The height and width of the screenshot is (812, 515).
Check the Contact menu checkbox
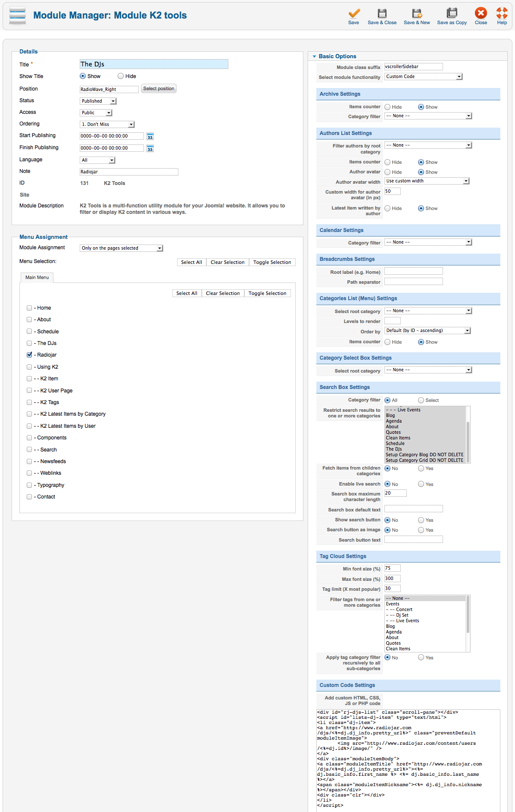(x=29, y=497)
